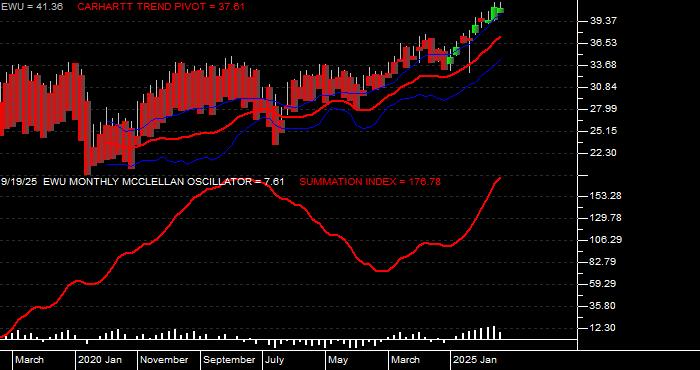The height and width of the screenshot is (370, 700).
Task: Click the 12.30 summation axis value
Action: click(602, 328)
